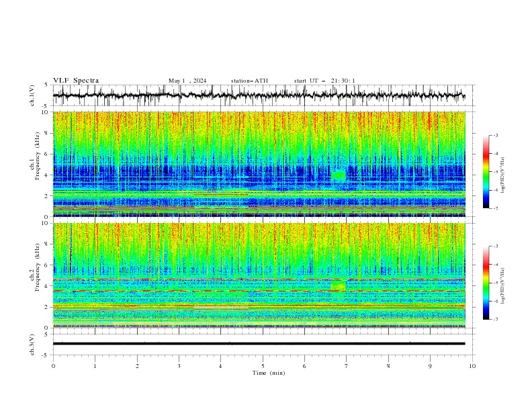
Task: Click the ch.1 voltage waveform trace
Action: (x=259, y=95)
